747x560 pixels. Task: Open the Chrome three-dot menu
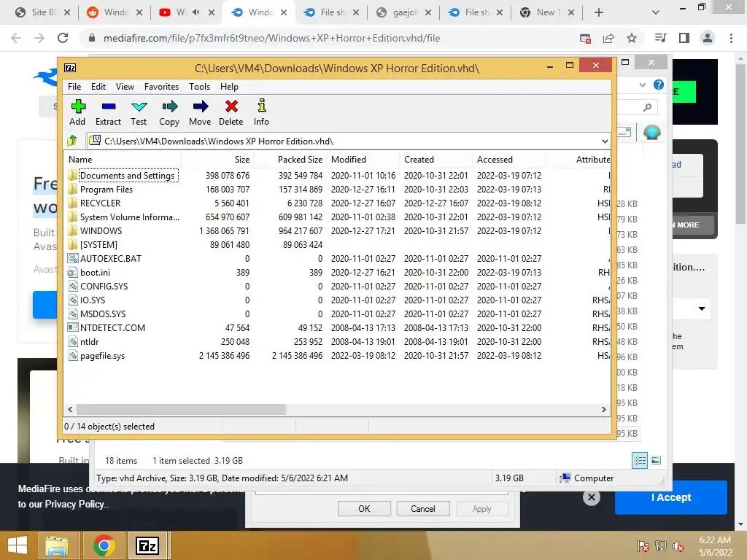[731, 38]
